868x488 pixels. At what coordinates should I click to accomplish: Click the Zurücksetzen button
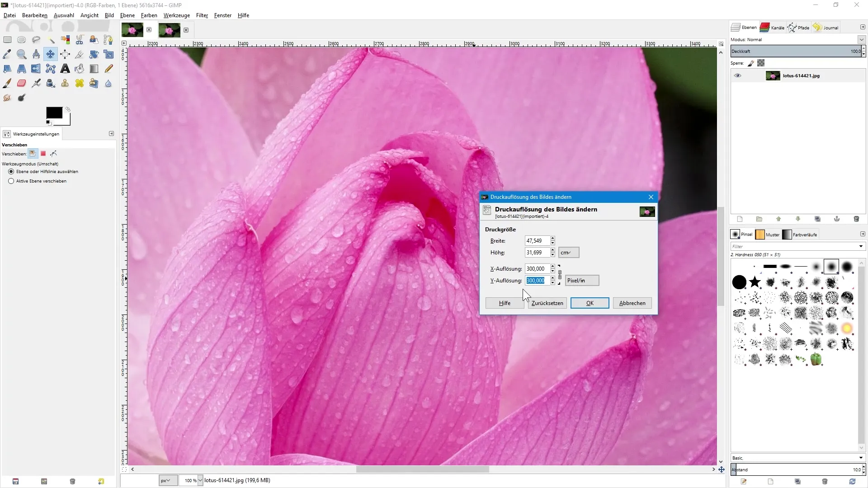(547, 303)
